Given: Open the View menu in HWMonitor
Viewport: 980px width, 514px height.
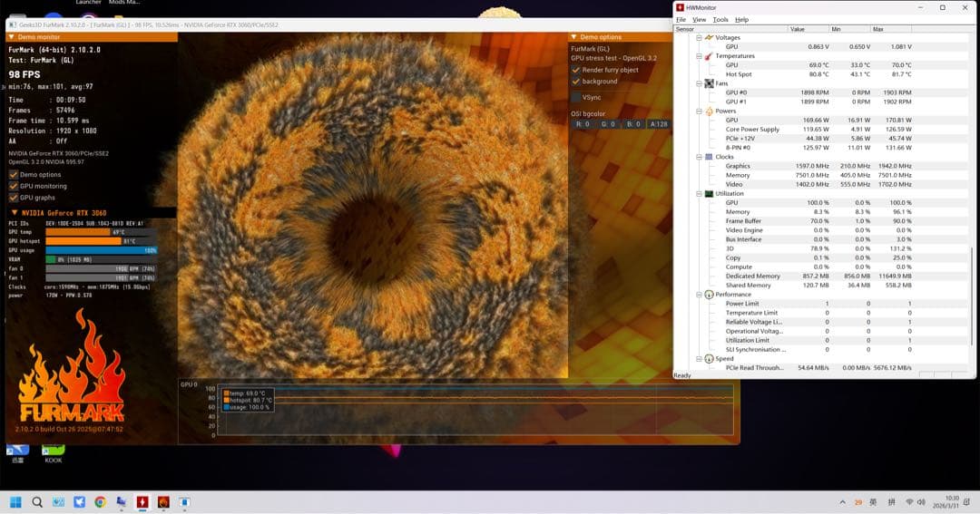Looking at the screenshot, I should click(x=699, y=20).
